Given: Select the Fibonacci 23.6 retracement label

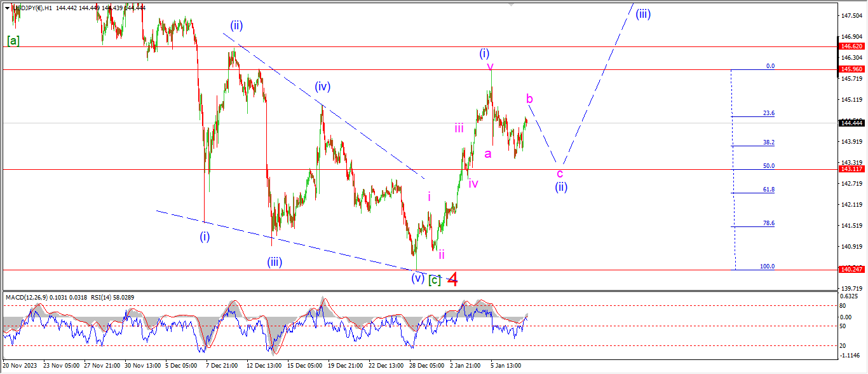Looking at the screenshot, I should pos(768,113).
